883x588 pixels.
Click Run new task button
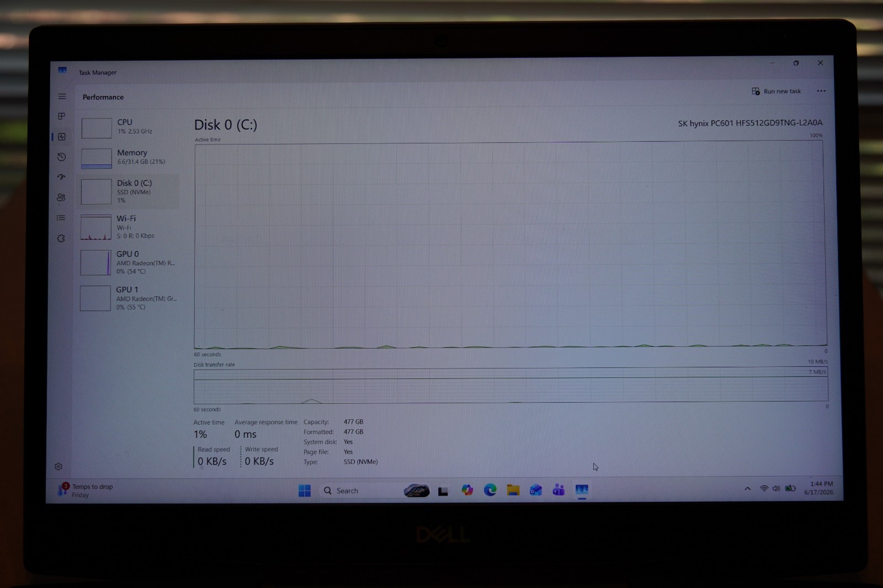click(x=776, y=91)
